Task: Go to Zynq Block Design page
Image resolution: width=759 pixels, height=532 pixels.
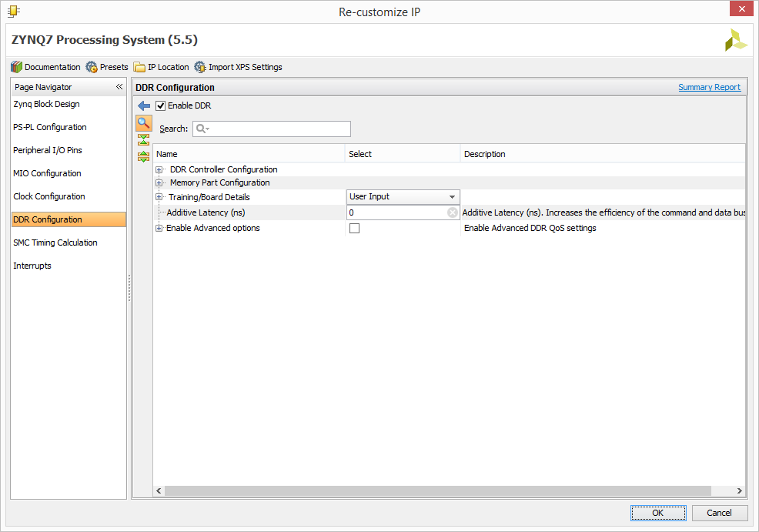Action: click(46, 104)
